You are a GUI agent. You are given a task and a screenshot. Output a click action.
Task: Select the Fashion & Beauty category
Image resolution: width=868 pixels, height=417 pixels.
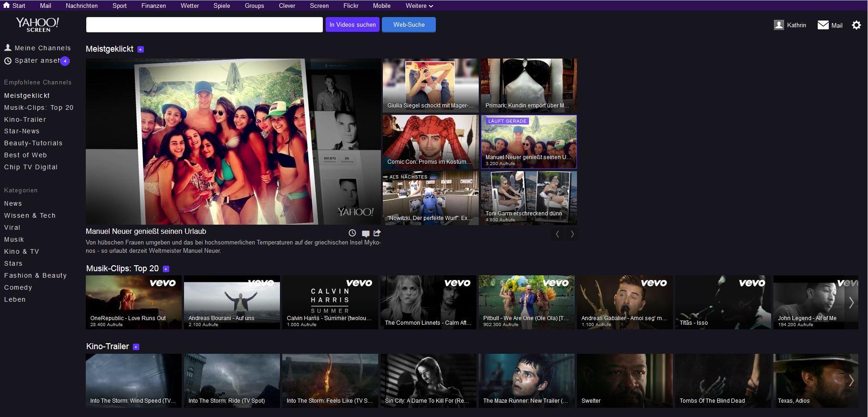pos(36,275)
